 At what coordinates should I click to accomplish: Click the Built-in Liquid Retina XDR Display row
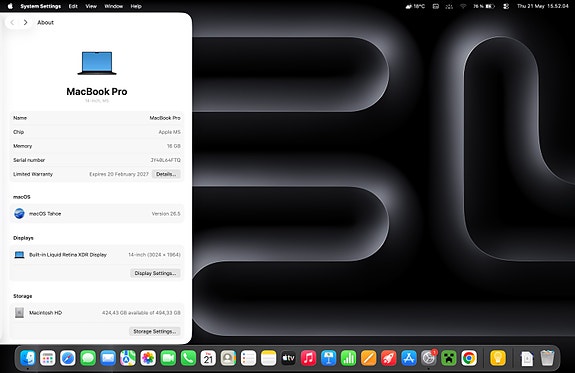click(x=96, y=255)
